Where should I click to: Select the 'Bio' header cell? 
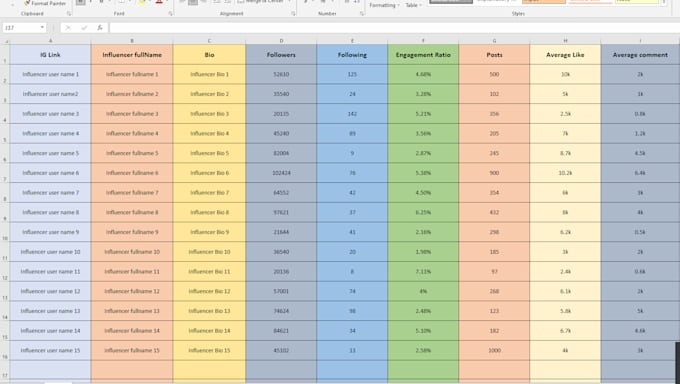click(209, 55)
